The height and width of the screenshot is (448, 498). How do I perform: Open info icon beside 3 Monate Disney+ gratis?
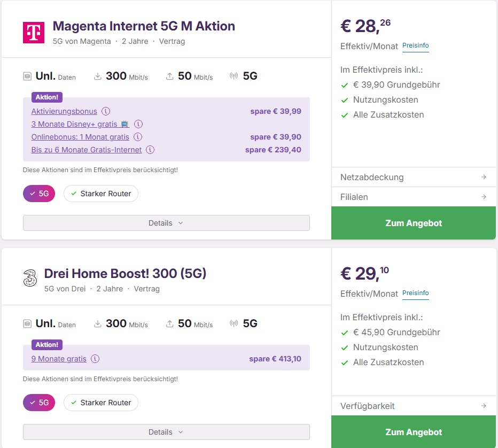tap(138, 124)
